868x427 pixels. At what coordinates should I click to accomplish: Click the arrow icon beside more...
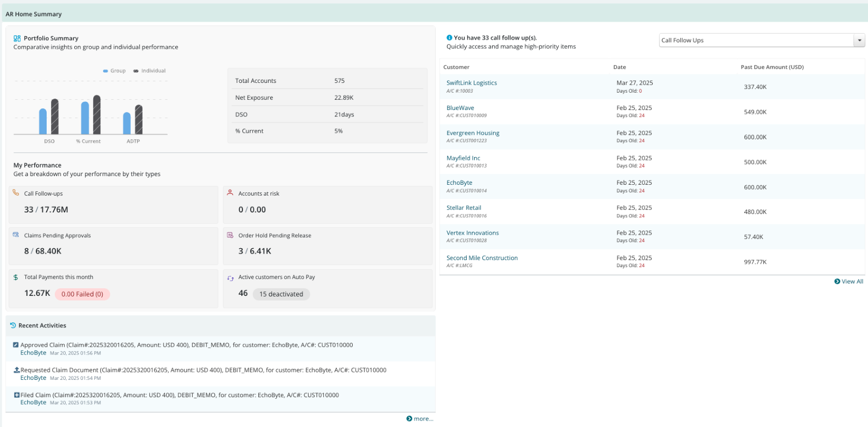pyautogui.click(x=409, y=418)
